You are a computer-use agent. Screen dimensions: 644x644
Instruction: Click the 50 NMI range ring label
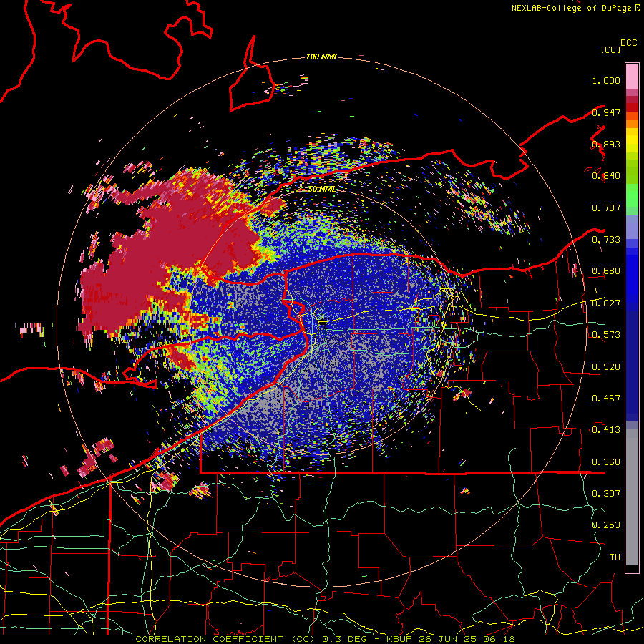tap(322, 190)
